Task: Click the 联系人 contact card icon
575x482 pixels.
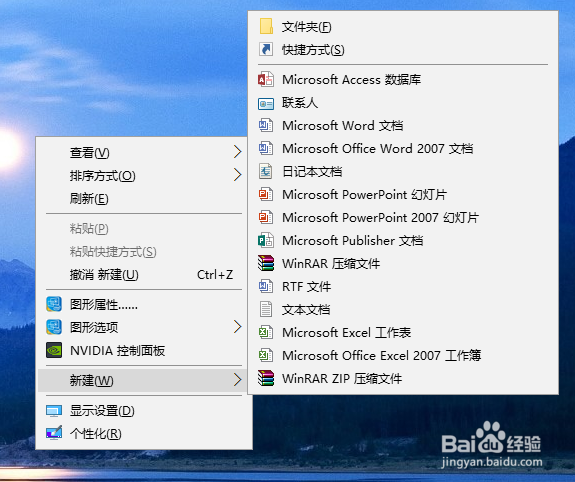Action: [266, 104]
